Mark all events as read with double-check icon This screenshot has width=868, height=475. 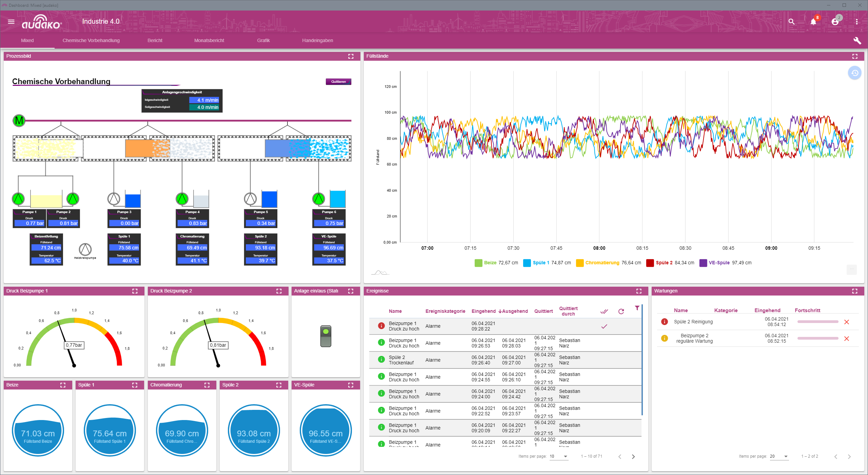[604, 311]
